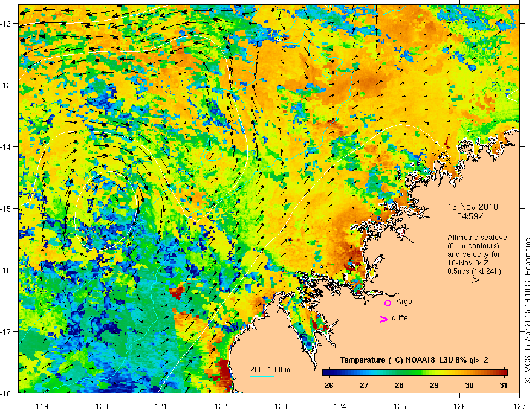
Task: Click the date text 16-Nov-2010
Action: pyautogui.click(x=473, y=207)
